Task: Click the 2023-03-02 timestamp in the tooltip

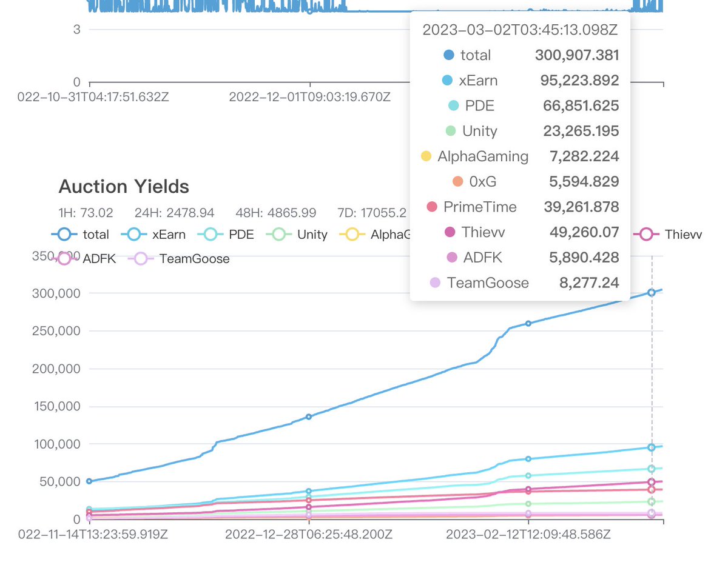Action: click(x=520, y=29)
